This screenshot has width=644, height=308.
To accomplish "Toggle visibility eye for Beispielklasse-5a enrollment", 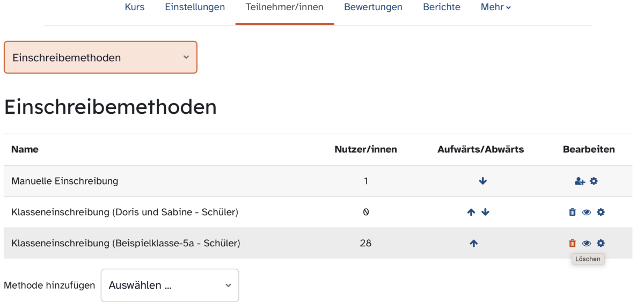I will (x=587, y=244).
